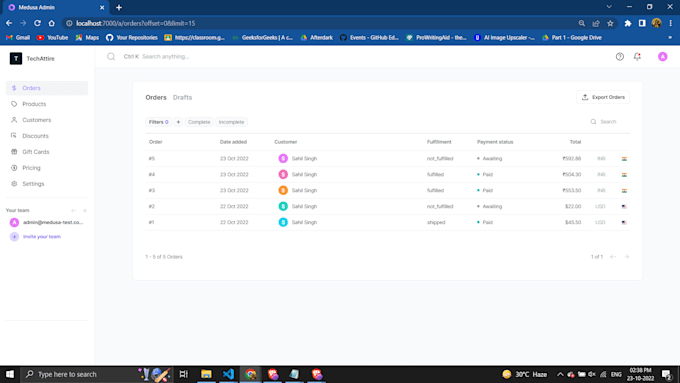Viewport: 680px width, 383px height.
Task: Open the help question mark icon
Action: [620, 56]
